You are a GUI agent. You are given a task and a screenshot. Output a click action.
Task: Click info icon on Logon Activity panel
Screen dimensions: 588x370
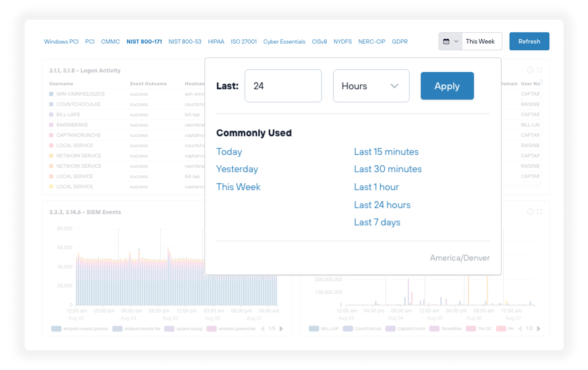(530, 70)
